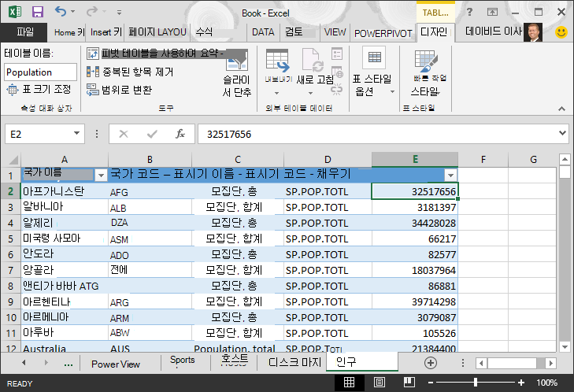Show hidden sheet tabs via ellipsis
Image resolution: width=574 pixels, height=392 pixels.
[x=68, y=364]
